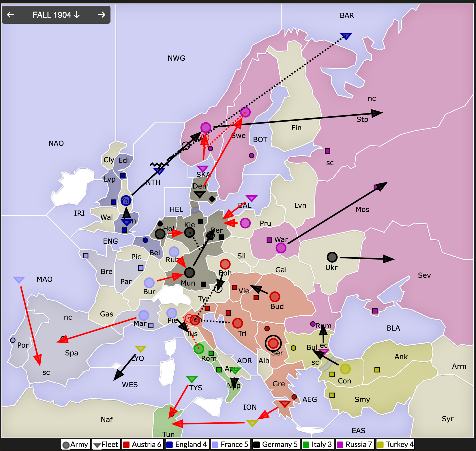The image size is (476, 451).
Task: Click the Ank supply center square
Action: click(377, 370)
